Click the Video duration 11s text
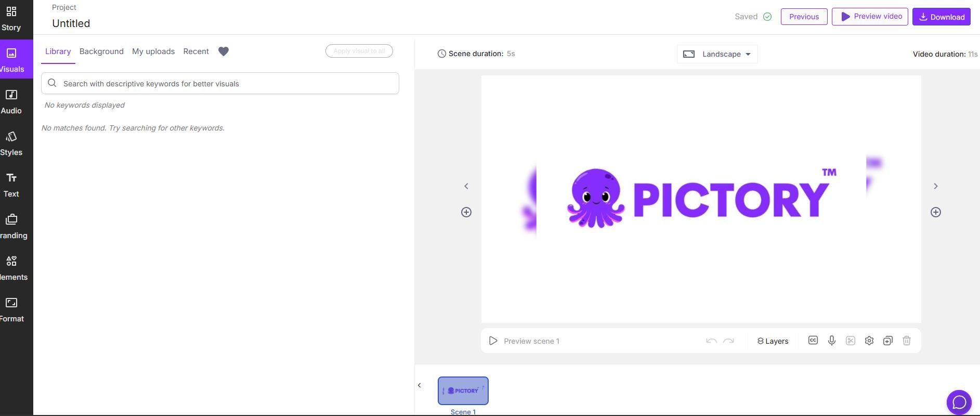 coord(945,54)
